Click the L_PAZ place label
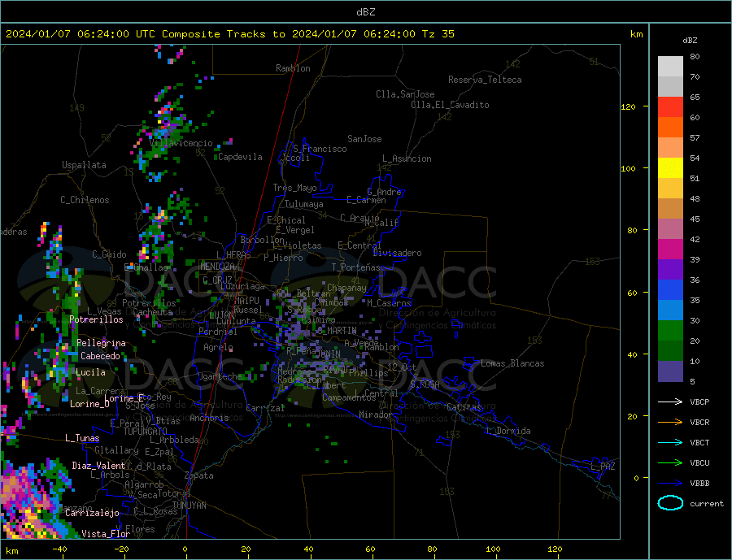 click(x=603, y=467)
